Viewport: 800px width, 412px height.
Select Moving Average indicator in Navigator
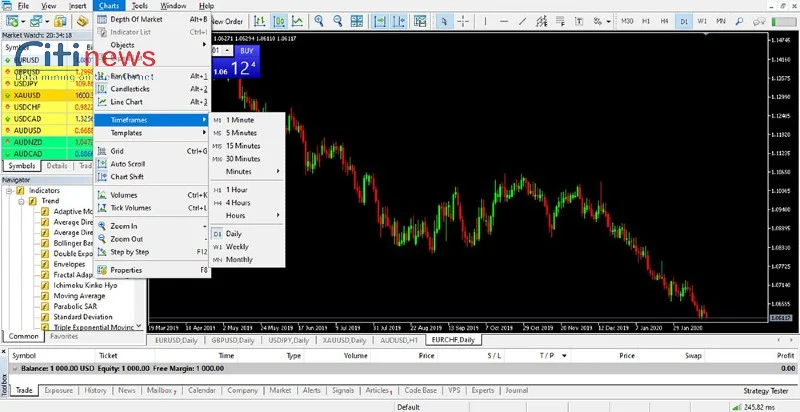click(79, 296)
